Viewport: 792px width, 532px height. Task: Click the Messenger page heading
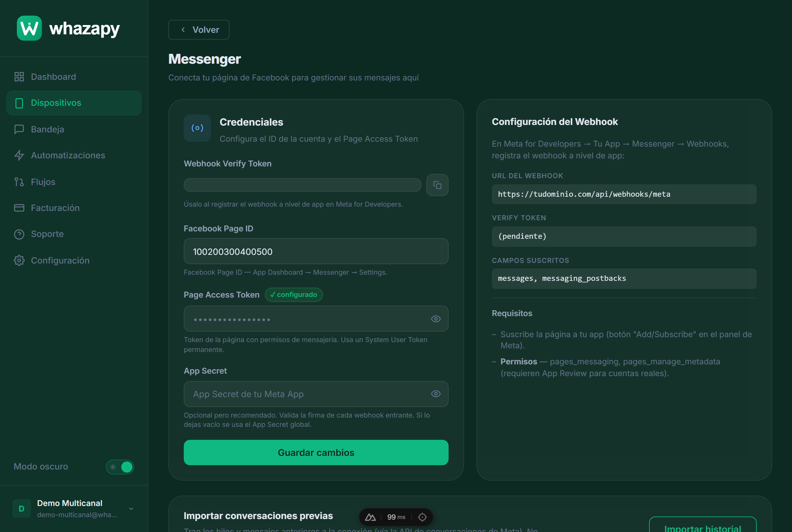pyautogui.click(x=204, y=59)
